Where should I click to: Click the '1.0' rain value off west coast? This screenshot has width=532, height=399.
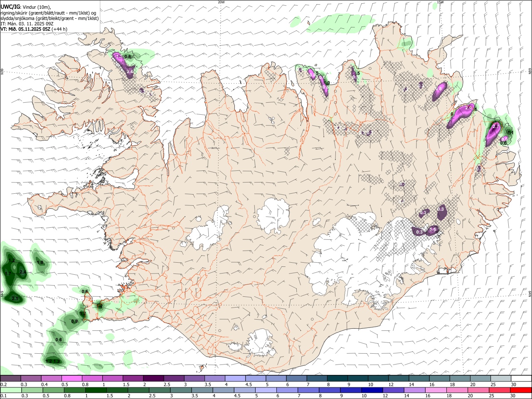point(40,263)
